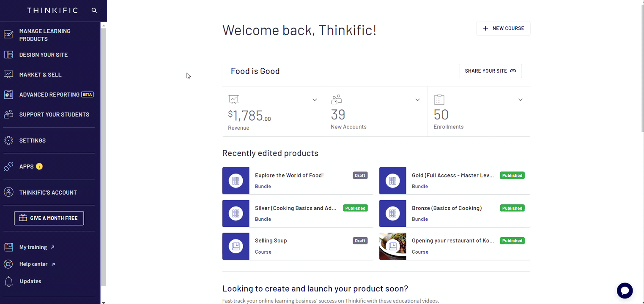This screenshot has width=644, height=304.
Task: Click the Design Your Site layout icon
Action: [8, 54]
